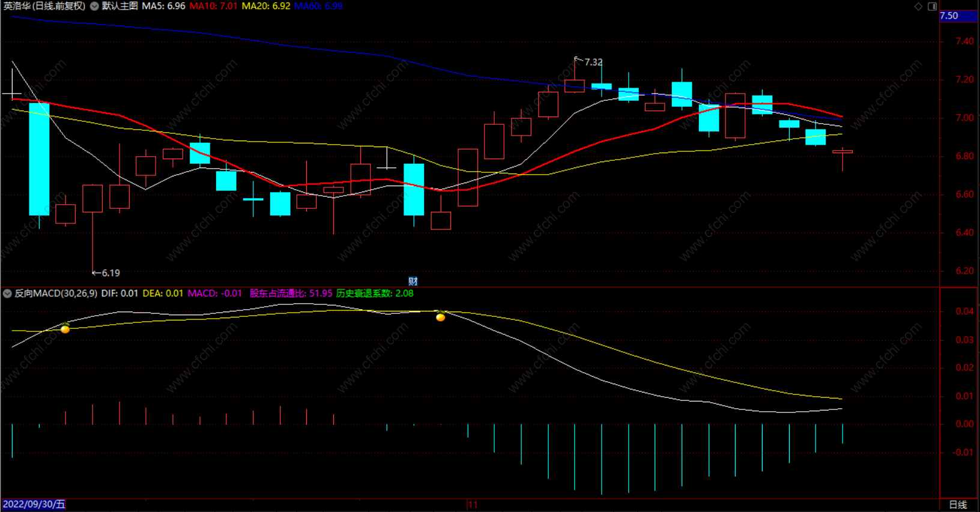Click the 7.32 high price annotation

click(593, 62)
